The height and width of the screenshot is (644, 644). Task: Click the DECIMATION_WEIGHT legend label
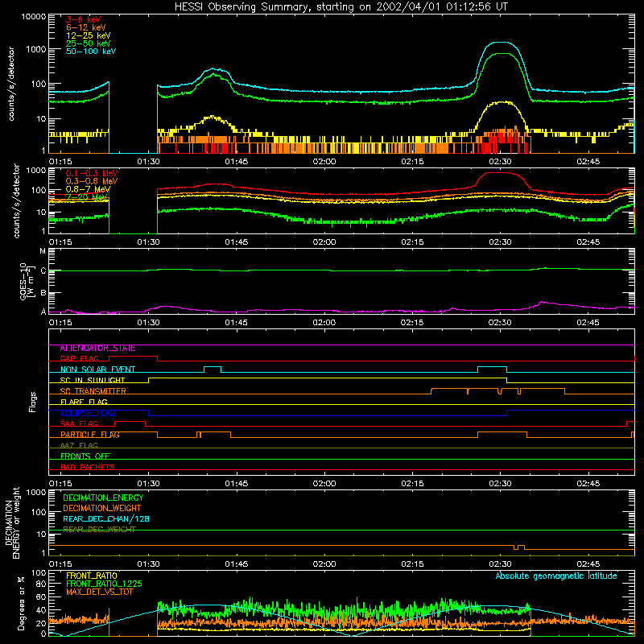click(102, 509)
